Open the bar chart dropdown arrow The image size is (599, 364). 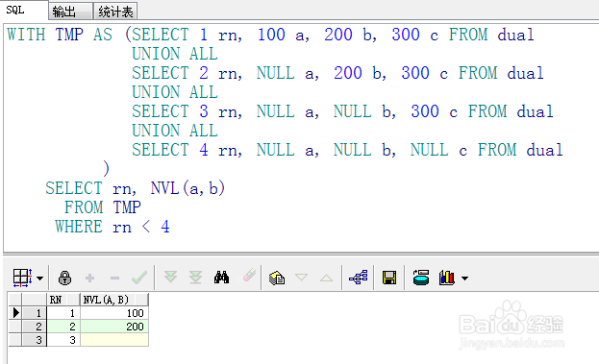point(464,279)
